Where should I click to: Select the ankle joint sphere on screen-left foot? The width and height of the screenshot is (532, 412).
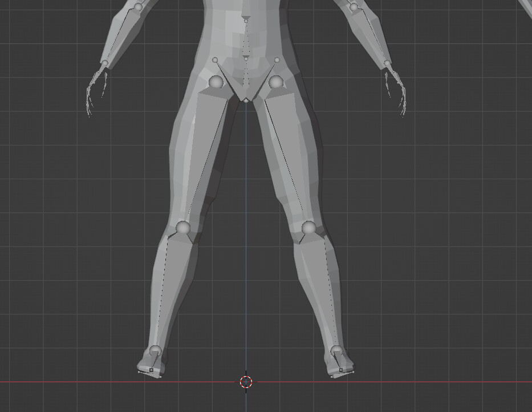(156, 350)
